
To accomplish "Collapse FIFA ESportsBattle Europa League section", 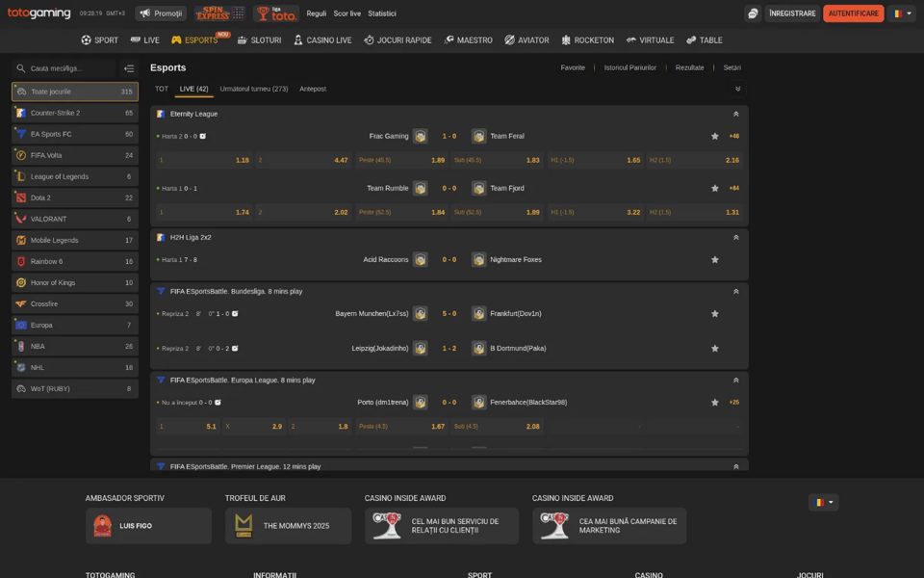I will (736, 381).
